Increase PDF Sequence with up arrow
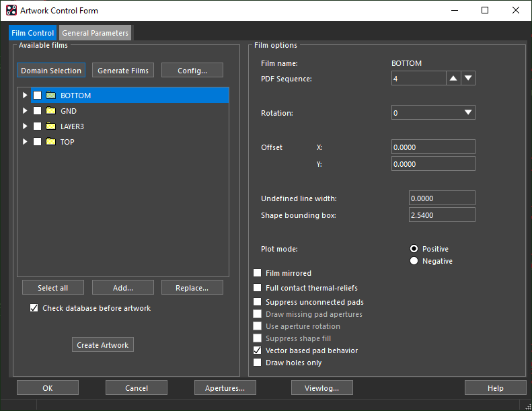Viewport: 532px width, 411px height. [453, 79]
